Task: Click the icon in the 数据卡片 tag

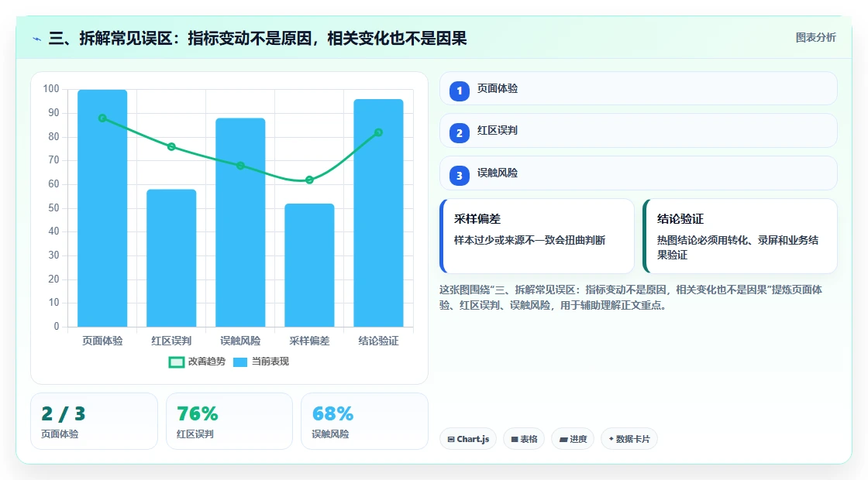Action: click(x=611, y=438)
